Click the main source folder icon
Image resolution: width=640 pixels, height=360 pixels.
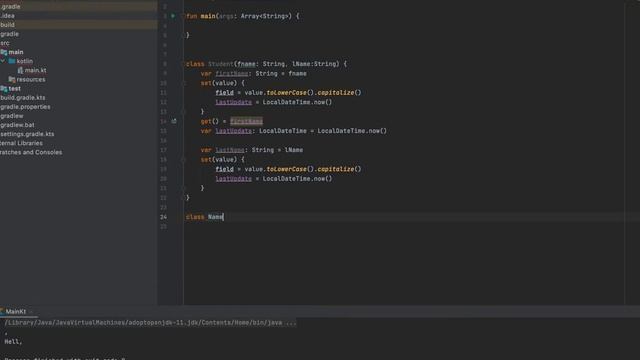pyautogui.click(x=4, y=52)
